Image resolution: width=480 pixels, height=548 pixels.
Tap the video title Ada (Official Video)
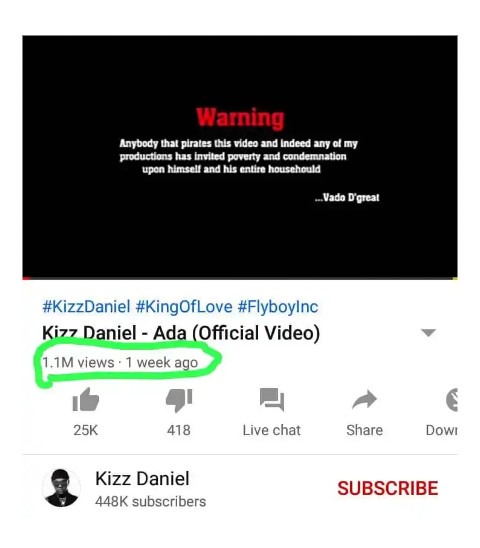[236, 333]
